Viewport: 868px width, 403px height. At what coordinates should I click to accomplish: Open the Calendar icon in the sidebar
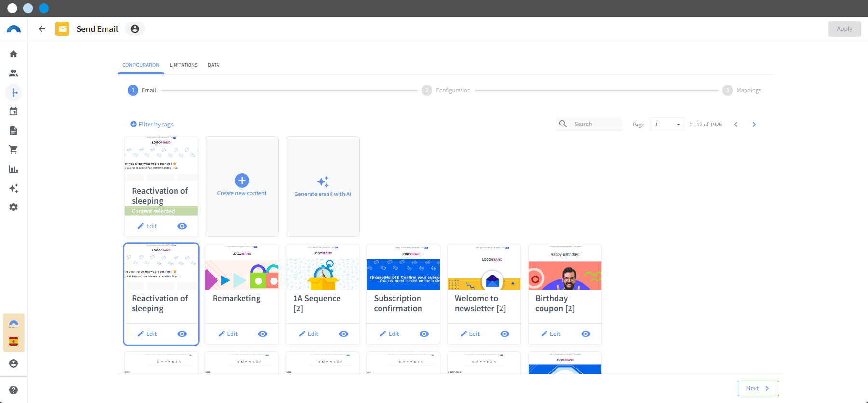click(x=14, y=111)
